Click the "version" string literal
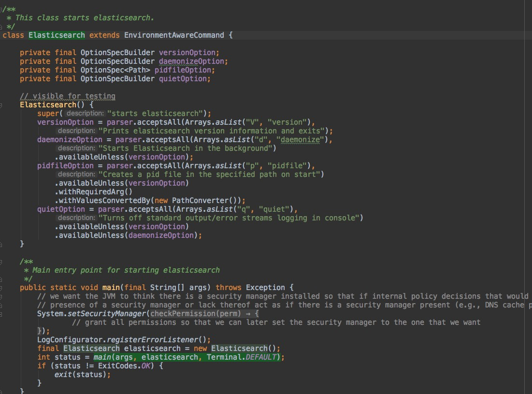The height and width of the screenshot is (394, 532). click(x=288, y=122)
